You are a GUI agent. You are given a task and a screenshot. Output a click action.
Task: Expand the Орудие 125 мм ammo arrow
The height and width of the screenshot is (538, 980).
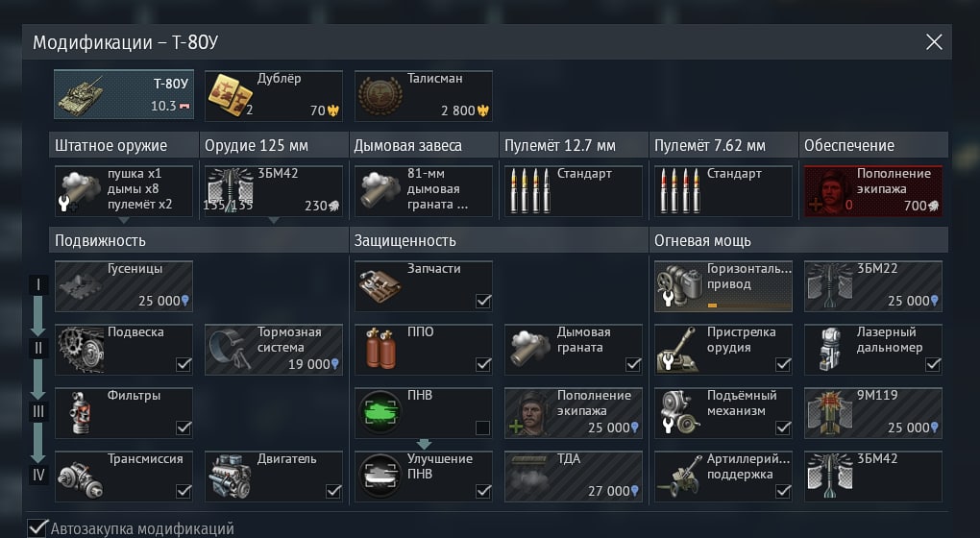[274, 221]
